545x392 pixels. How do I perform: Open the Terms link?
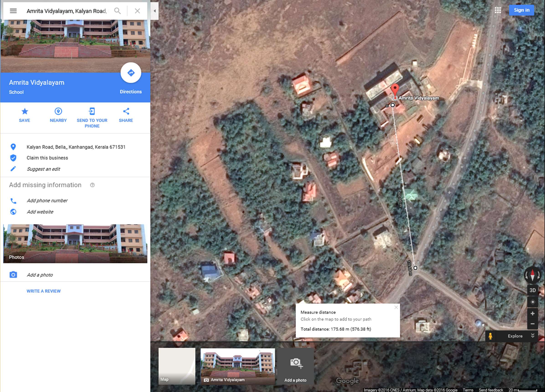click(x=468, y=390)
